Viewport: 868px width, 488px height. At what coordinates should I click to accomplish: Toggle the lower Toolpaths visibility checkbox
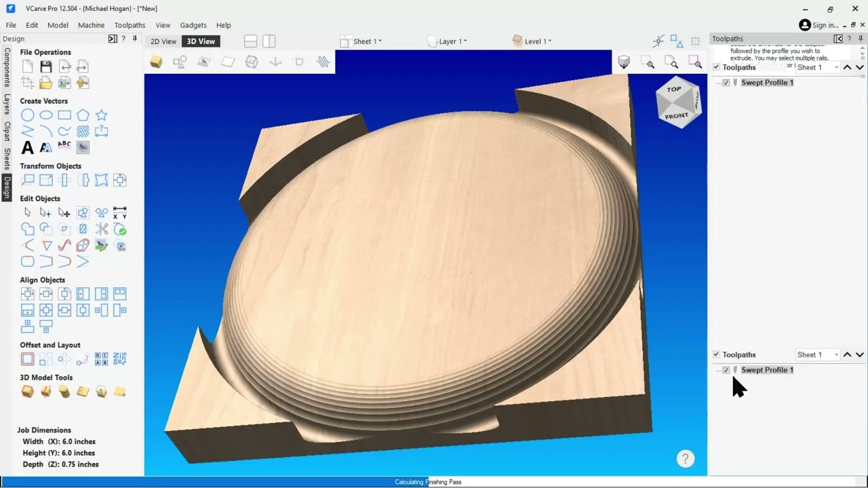[x=716, y=354]
